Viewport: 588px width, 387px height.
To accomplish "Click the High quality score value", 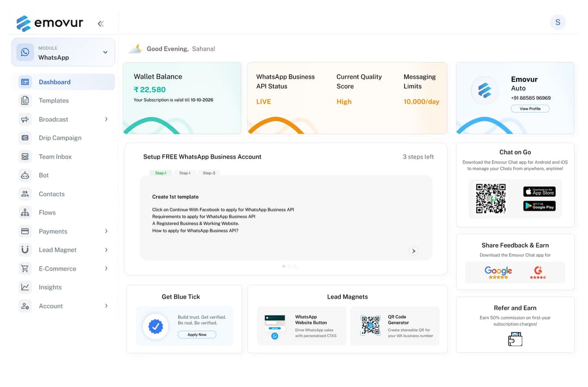I will (x=344, y=101).
